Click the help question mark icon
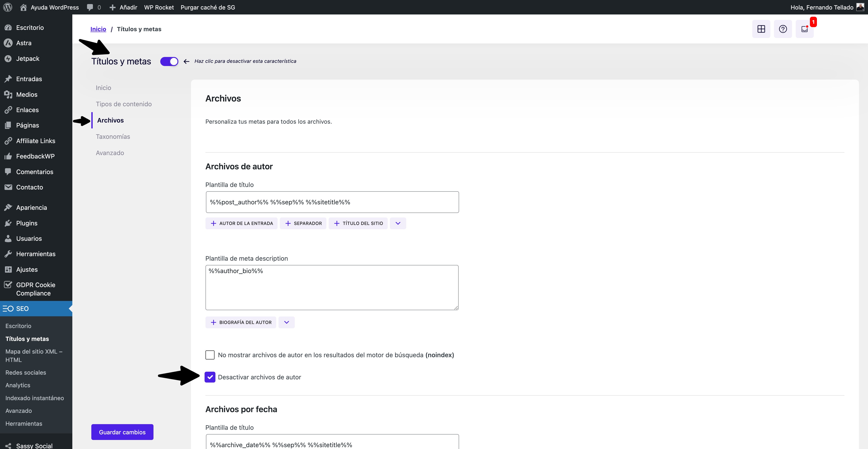 pos(782,29)
